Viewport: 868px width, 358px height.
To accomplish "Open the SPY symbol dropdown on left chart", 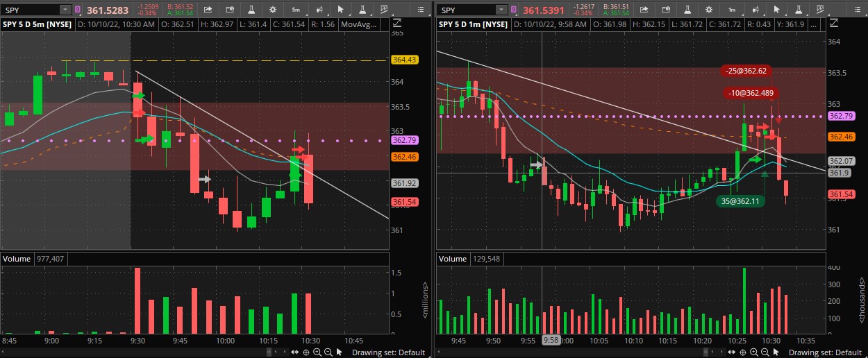I will (x=65, y=10).
